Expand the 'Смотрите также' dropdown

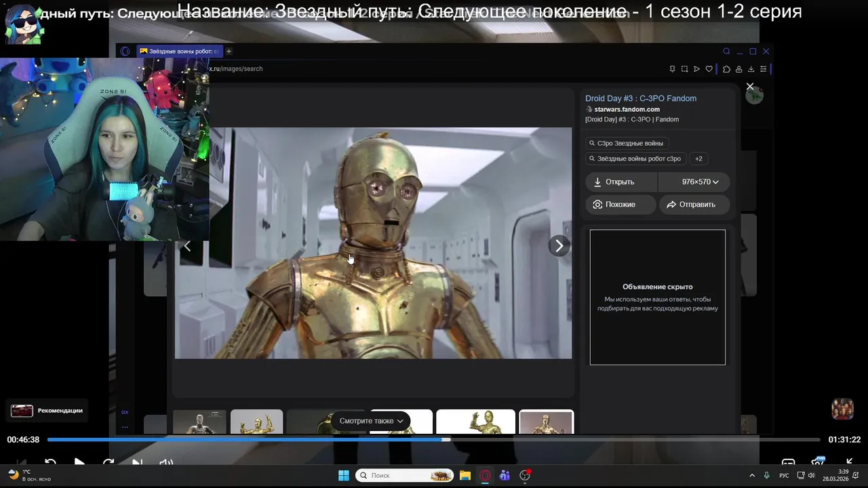[x=372, y=421]
